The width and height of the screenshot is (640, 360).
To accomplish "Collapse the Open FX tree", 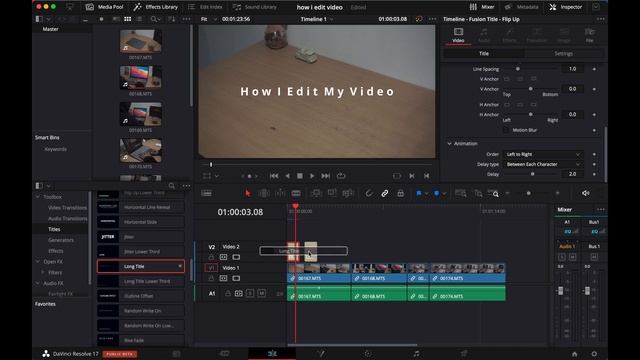I will tap(38, 262).
